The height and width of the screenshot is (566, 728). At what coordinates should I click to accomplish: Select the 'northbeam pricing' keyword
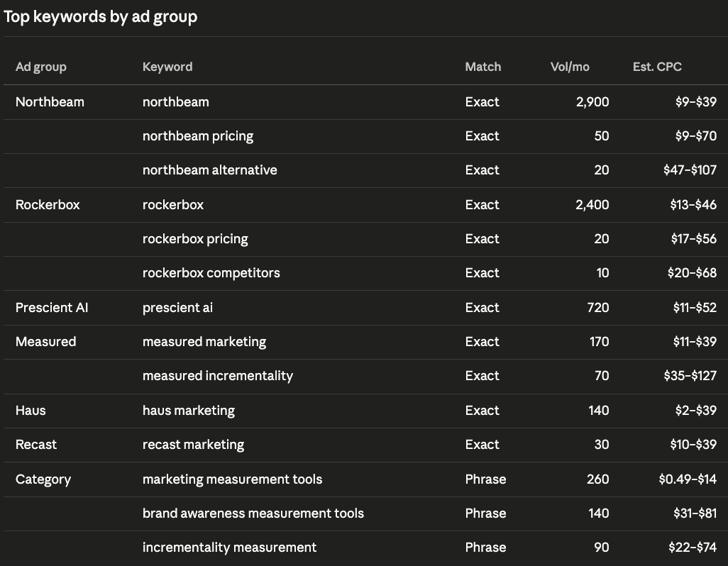pyautogui.click(x=198, y=136)
